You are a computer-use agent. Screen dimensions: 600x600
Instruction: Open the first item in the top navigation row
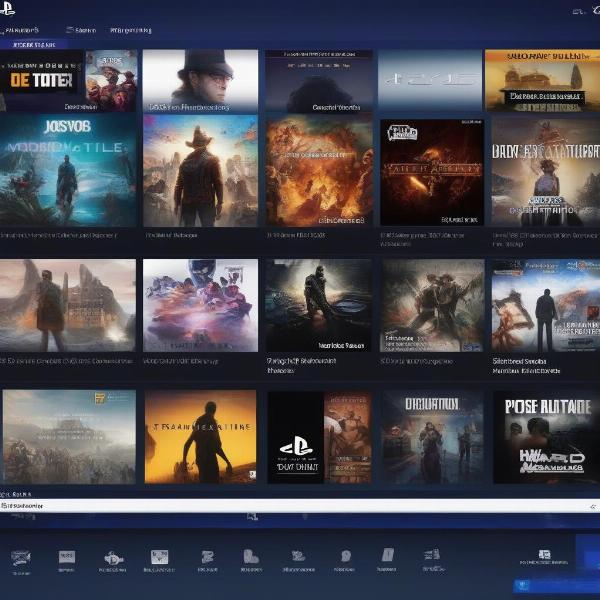click(20, 30)
